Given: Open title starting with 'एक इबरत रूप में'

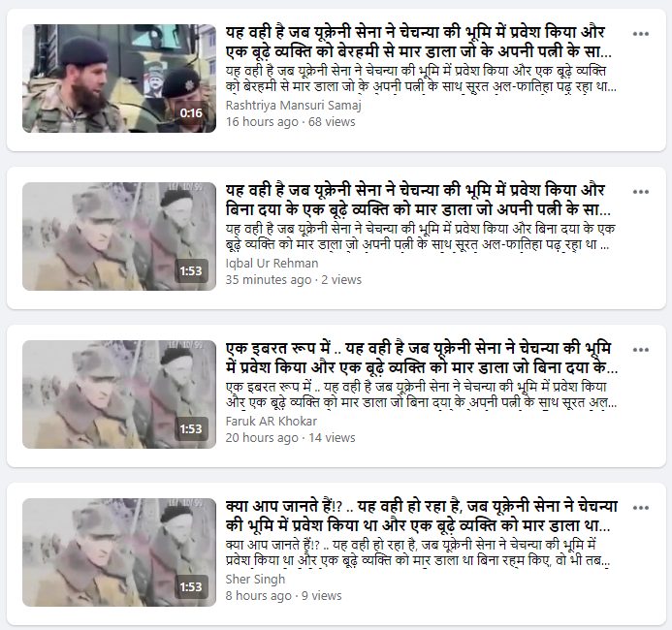Looking at the screenshot, I should coord(422,358).
